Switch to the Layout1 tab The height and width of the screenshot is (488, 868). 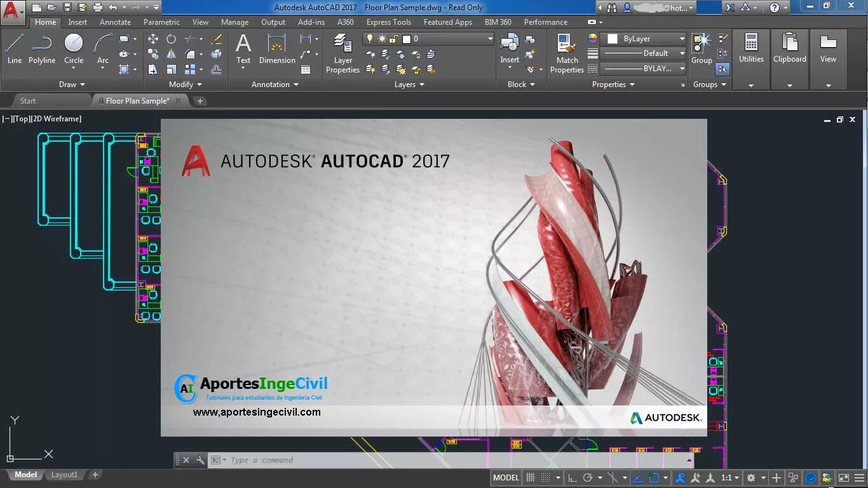[64, 474]
